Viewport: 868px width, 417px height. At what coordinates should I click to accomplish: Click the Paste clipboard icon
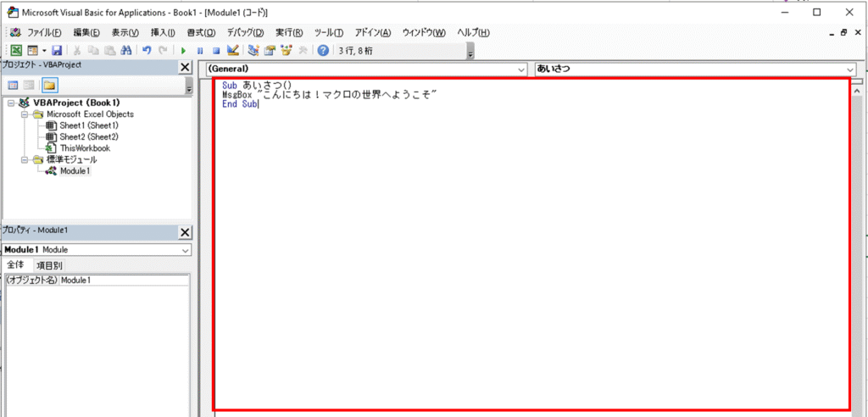(x=109, y=50)
